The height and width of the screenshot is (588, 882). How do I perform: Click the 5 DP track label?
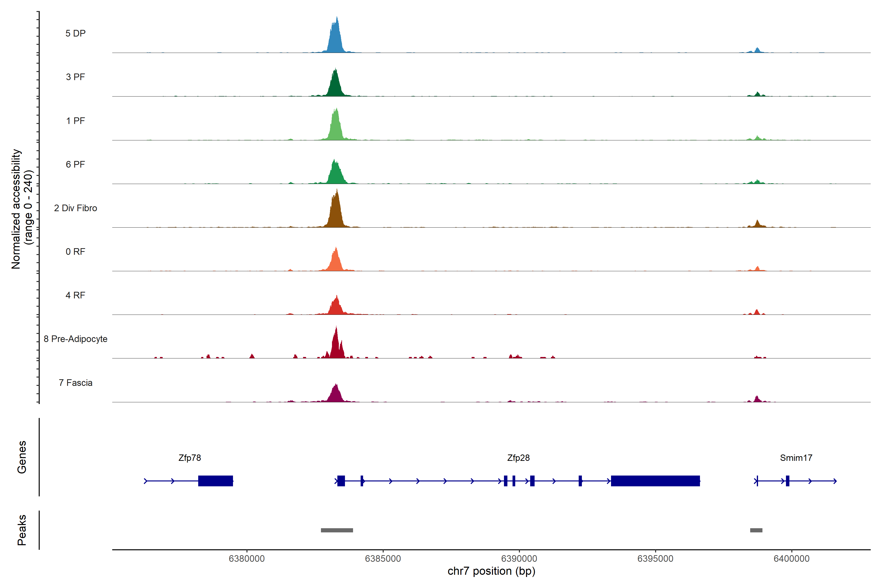point(75,33)
